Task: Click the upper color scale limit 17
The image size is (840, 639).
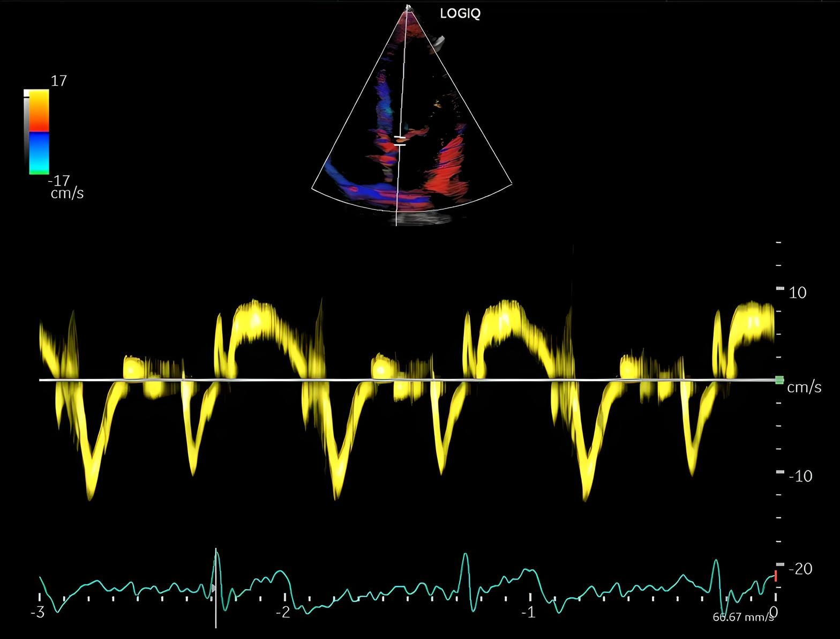Action: tap(58, 81)
